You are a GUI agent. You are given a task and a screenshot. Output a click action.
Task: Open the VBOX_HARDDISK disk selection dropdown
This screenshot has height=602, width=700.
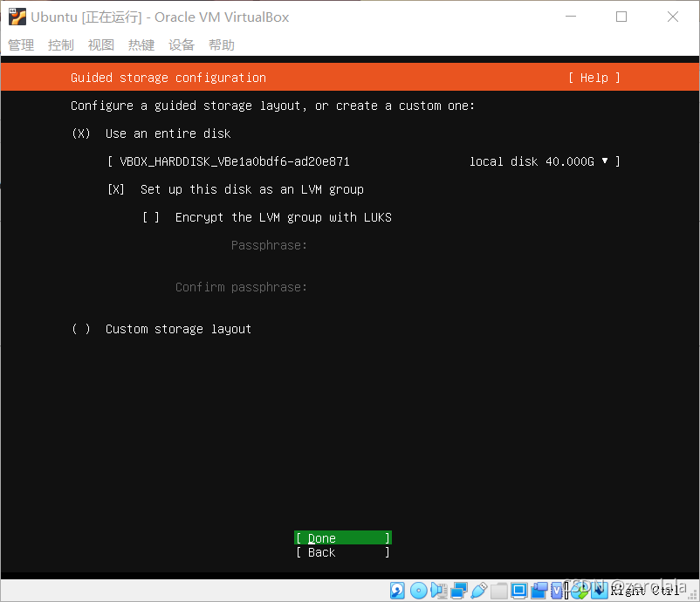[364, 161]
